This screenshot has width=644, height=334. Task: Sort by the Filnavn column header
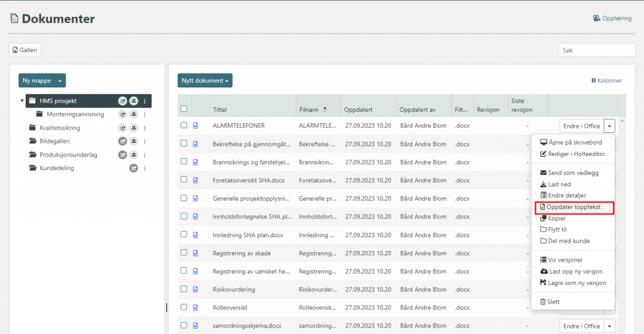311,109
